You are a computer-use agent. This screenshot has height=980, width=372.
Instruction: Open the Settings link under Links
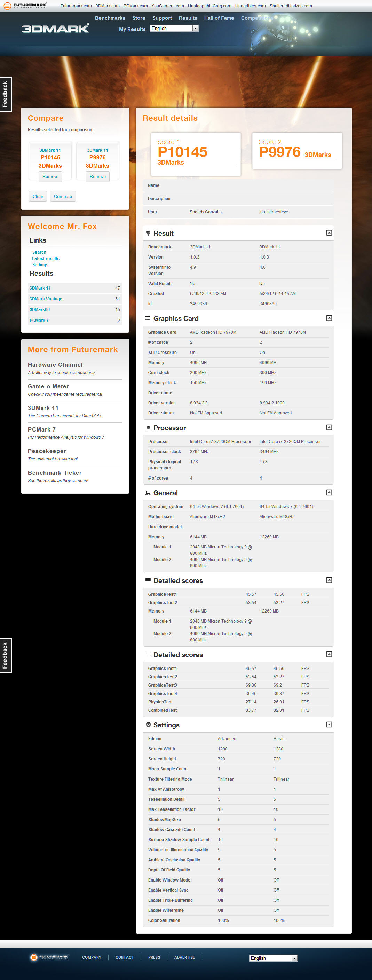tap(40, 265)
